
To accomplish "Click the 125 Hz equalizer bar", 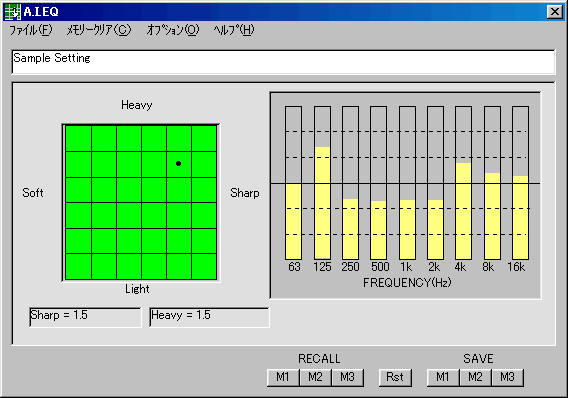I will coord(322,183).
